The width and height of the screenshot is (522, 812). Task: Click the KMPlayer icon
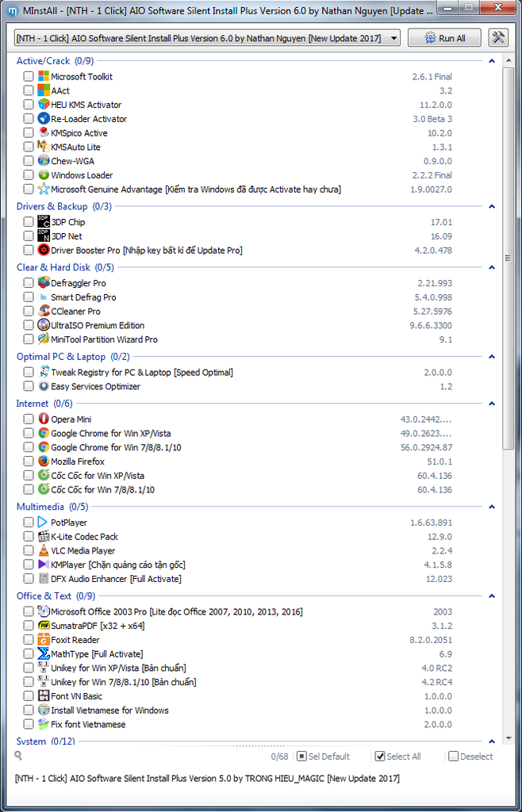[x=44, y=565]
